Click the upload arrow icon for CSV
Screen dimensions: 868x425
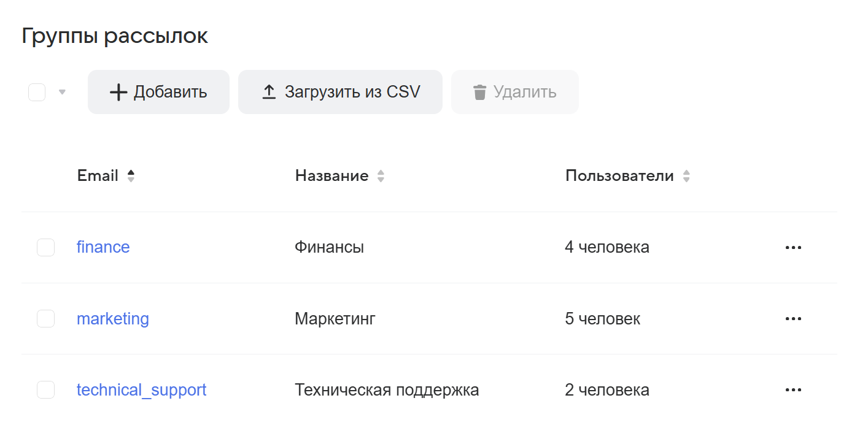[269, 93]
